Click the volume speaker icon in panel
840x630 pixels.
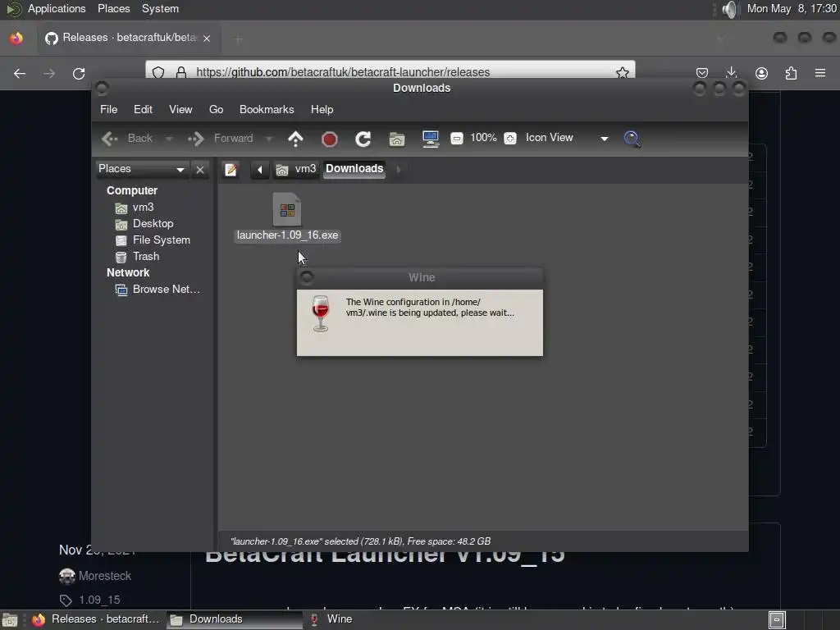729,9
